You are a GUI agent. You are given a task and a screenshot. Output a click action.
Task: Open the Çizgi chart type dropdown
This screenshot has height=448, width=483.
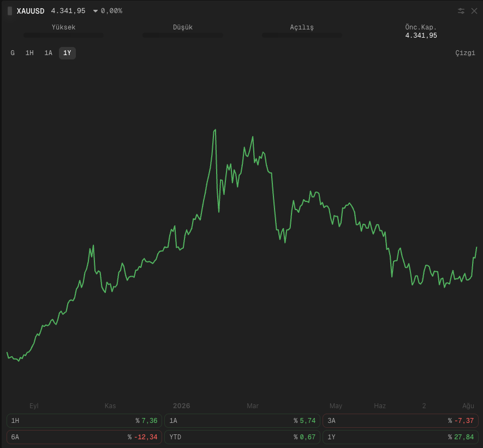[x=465, y=53]
